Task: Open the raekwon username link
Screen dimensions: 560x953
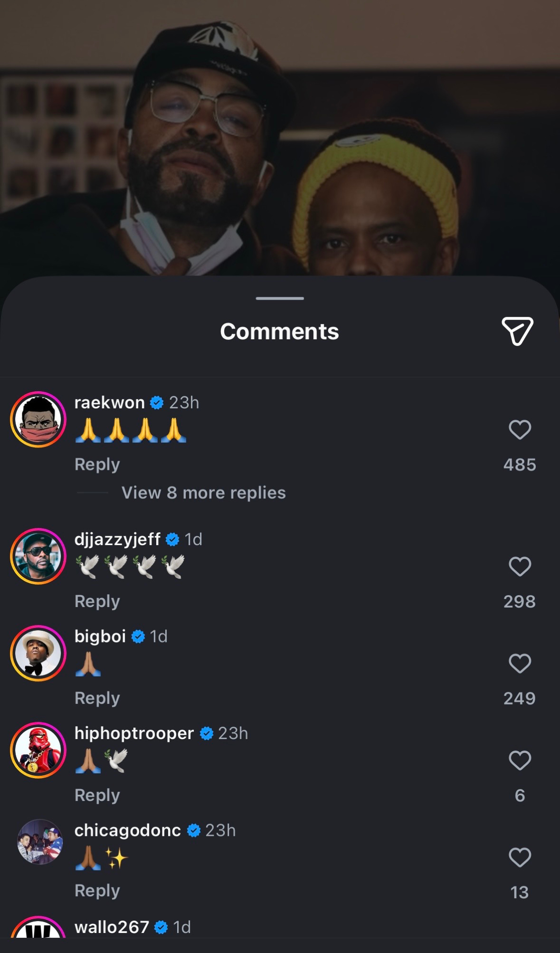Action: click(x=110, y=403)
